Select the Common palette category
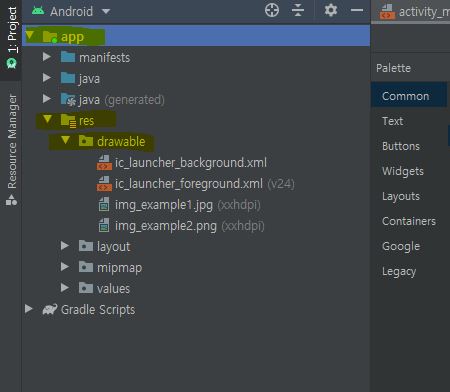The width and height of the screenshot is (450, 392). pyautogui.click(x=409, y=96)
